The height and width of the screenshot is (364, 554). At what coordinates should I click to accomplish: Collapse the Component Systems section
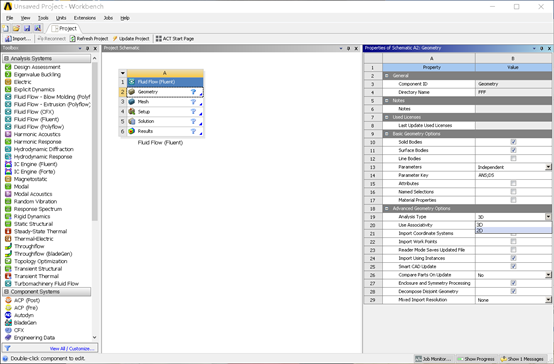(6, 292)
